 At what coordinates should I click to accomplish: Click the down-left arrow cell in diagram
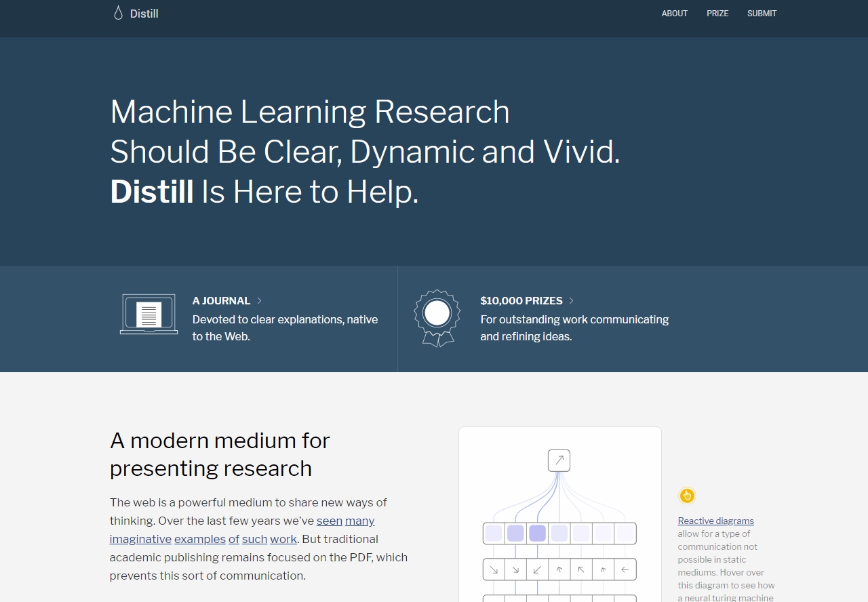(537, 569)
